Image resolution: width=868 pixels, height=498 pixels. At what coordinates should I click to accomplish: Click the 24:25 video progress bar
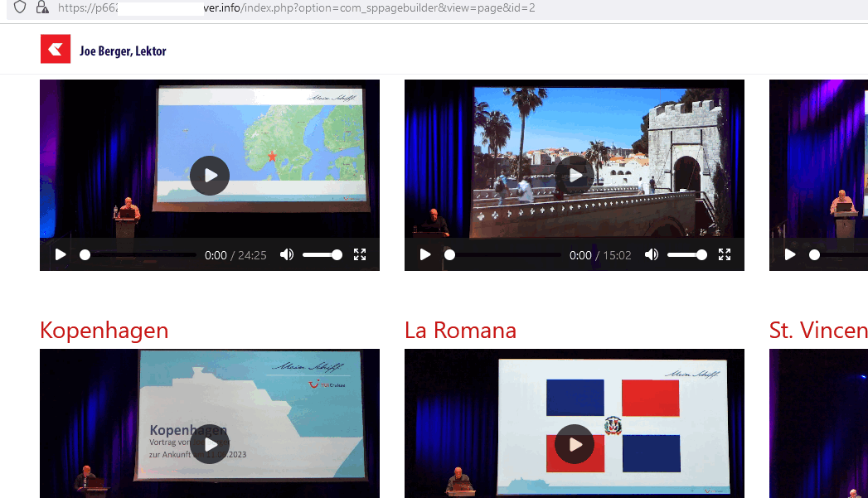tap(139, 255)
